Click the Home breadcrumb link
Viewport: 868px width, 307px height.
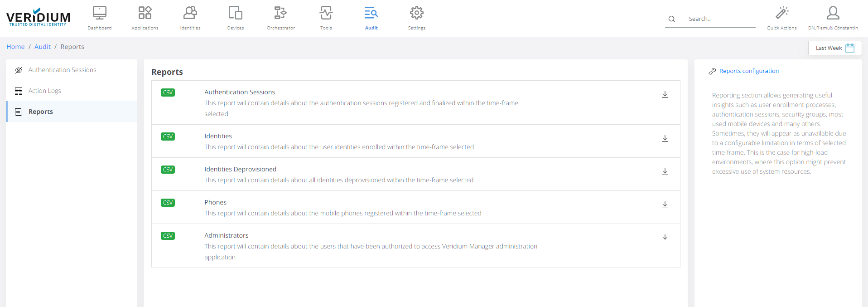tap(15, 47)
